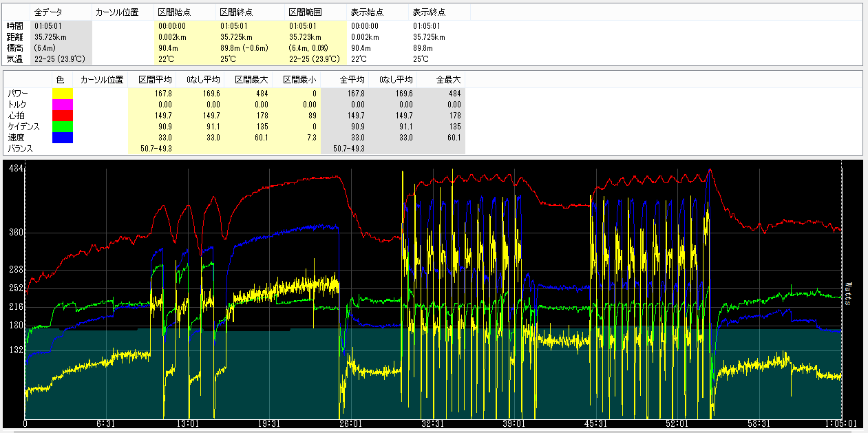The height and width of the screenshot is (433, 868).
Task: Click the yellow パワー color swatch
Action: 63,93
